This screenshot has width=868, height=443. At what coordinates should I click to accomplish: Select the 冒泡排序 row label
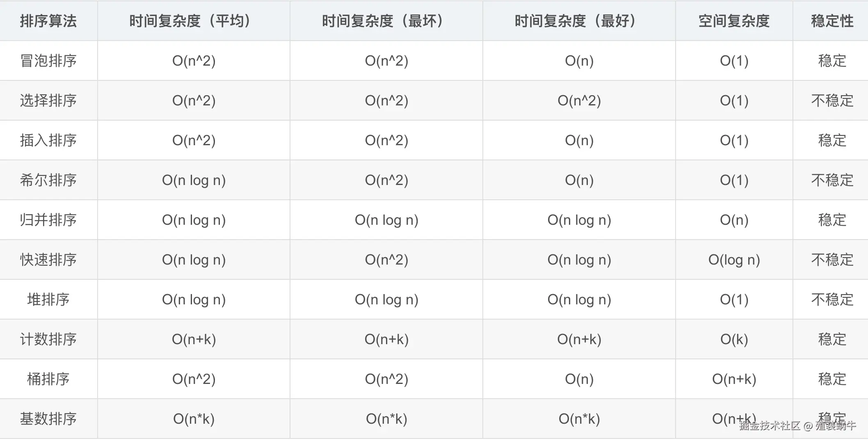tap(48, 61)
